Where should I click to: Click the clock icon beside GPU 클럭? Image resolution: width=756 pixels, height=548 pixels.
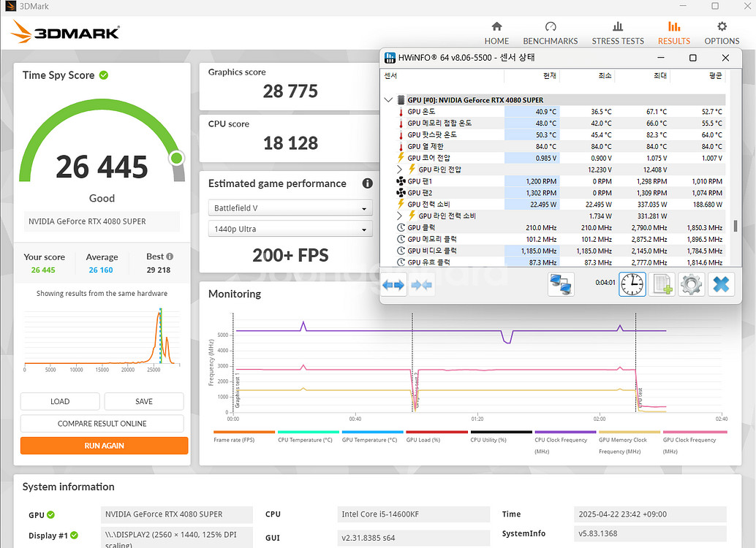(401, 227)
